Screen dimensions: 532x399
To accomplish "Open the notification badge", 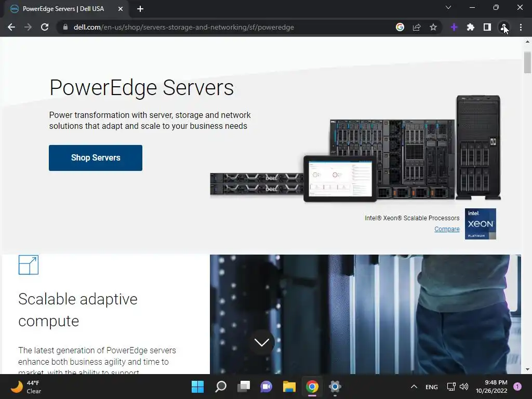I will [x=517, y=387].
